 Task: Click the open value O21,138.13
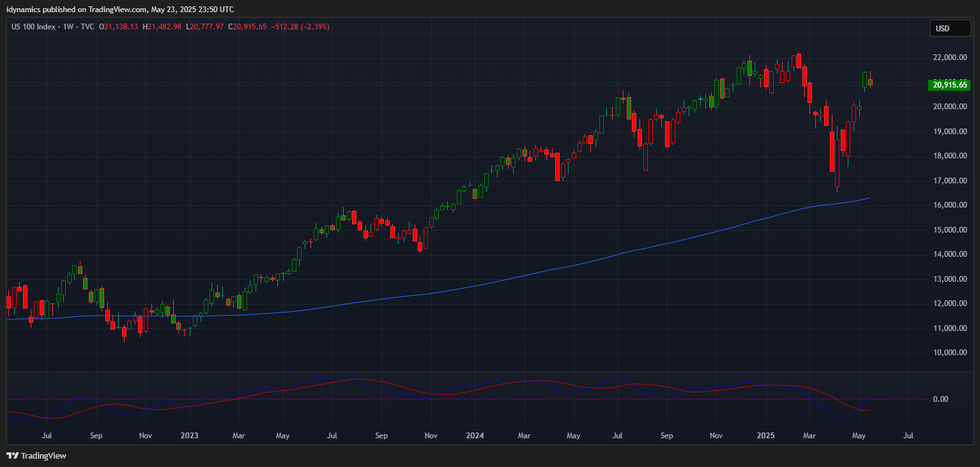pos(119,27)
